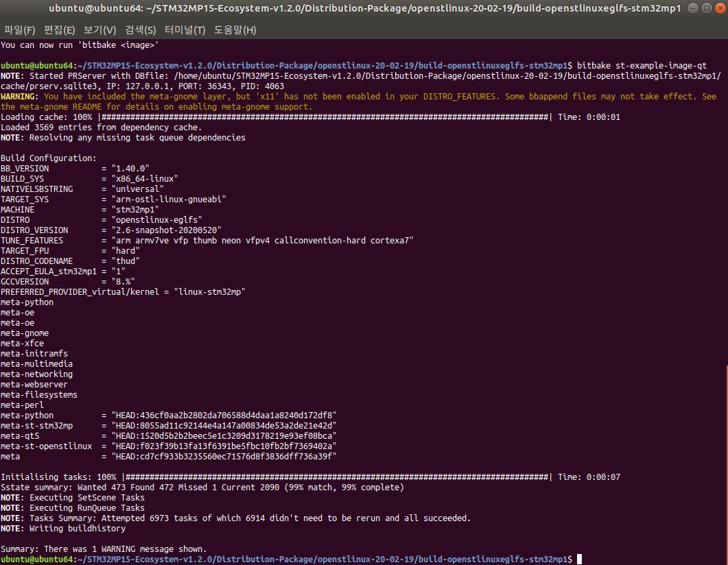Click the 'Executing SetScene Tasks' note
Screen dimensions: 728x565
pyautogui.click(x=73, y=497)
